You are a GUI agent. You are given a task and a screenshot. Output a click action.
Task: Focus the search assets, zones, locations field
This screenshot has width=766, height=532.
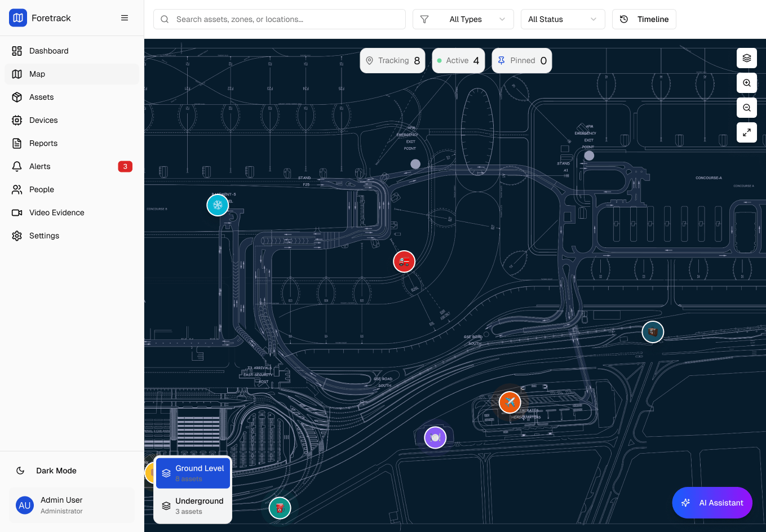(280, 19)
